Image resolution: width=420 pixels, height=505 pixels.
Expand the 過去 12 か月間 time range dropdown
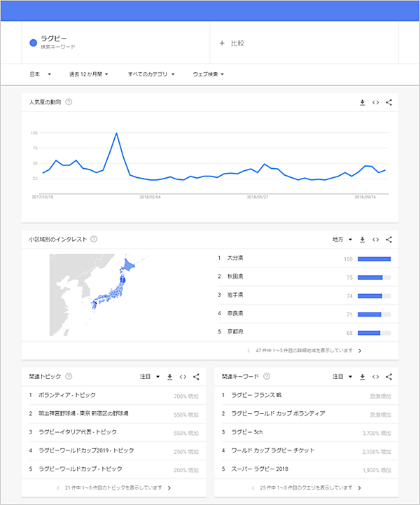[x=88, y=74]
